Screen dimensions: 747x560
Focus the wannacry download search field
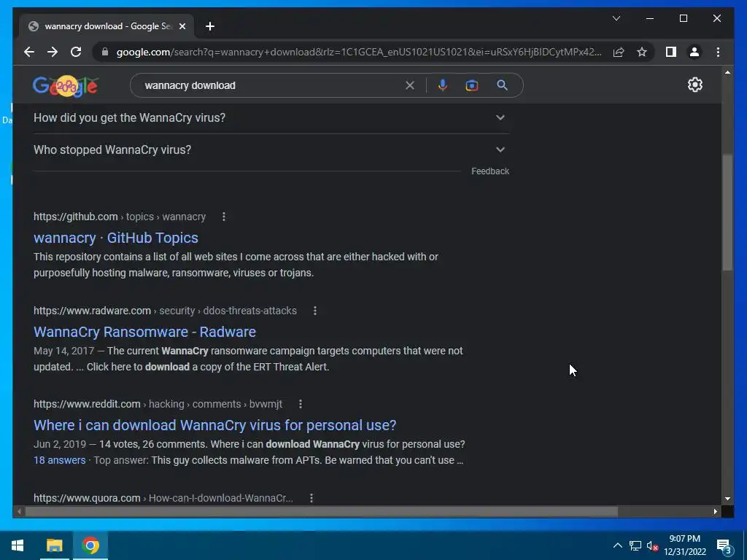pyautogui.click(x=271, y=85)
